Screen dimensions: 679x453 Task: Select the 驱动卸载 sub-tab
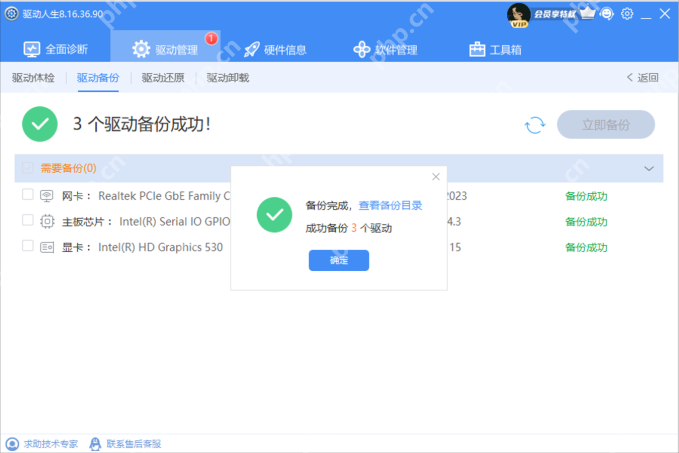coord(228,78)
